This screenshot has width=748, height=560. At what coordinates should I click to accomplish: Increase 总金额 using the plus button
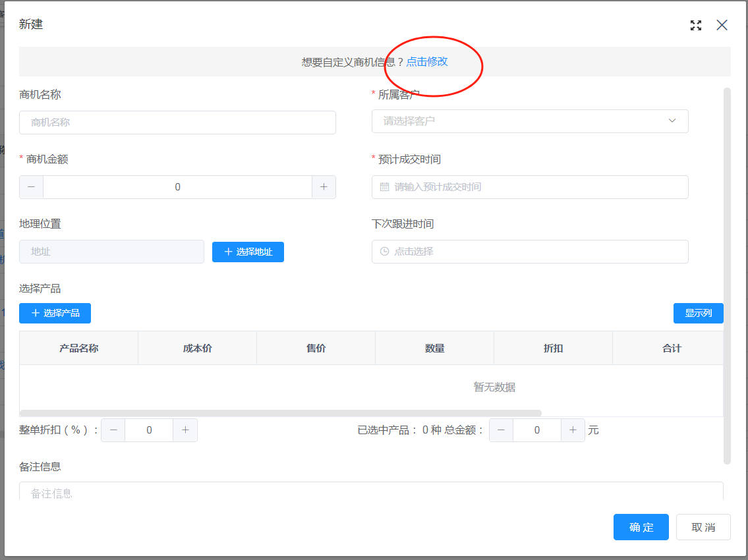click(x=573, y=430)
